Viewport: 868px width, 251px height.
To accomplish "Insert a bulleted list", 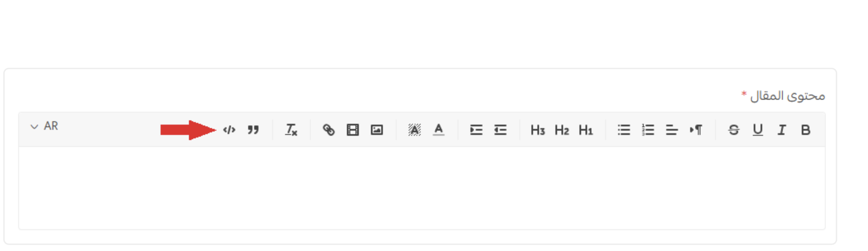I will (x=624, y=130).
